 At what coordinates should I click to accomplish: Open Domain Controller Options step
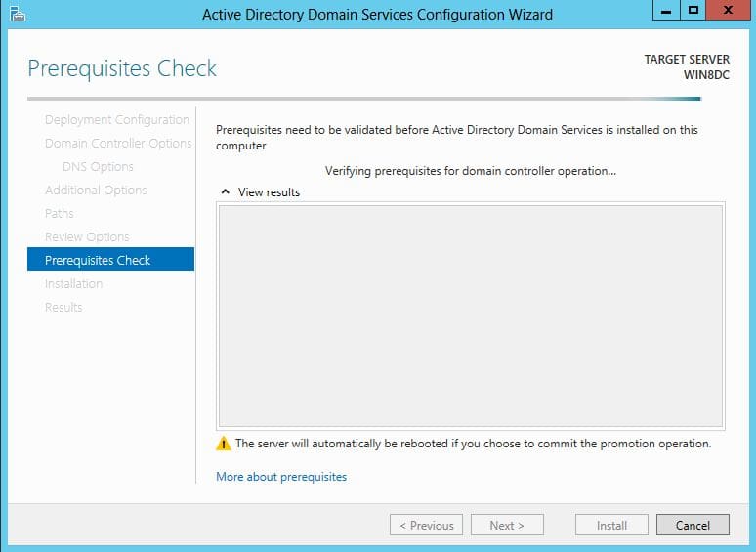click(118, 144)
